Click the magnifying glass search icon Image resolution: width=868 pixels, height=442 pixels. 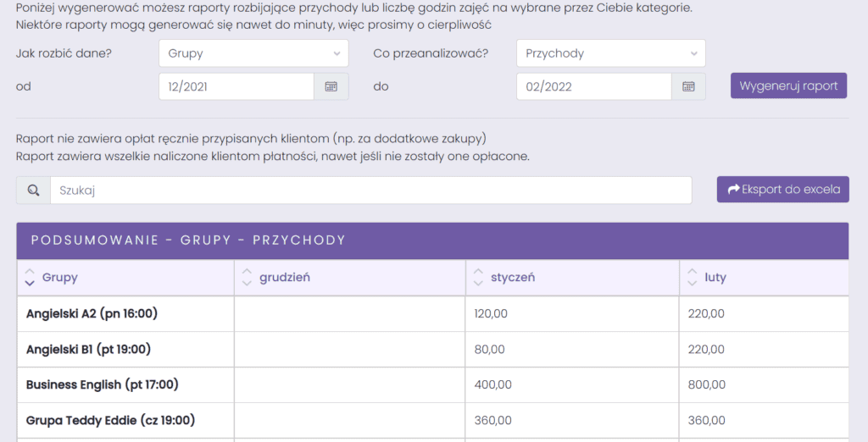[x=33, y=191]
